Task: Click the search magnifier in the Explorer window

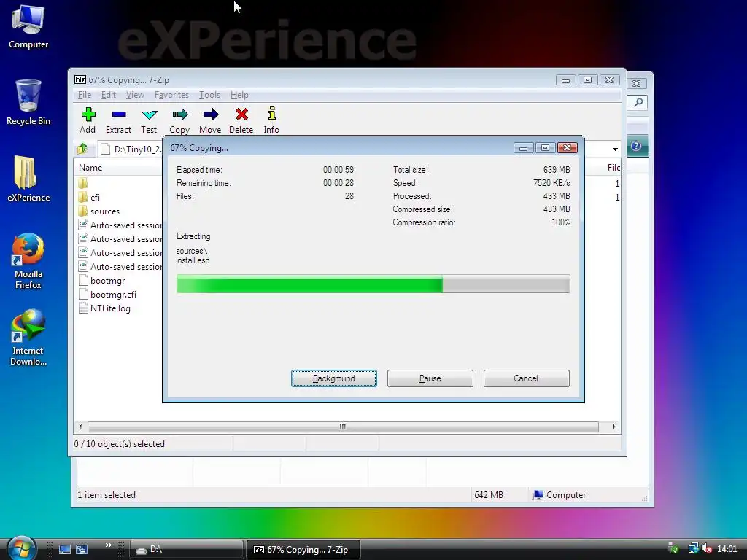Action: coord(638,102)
